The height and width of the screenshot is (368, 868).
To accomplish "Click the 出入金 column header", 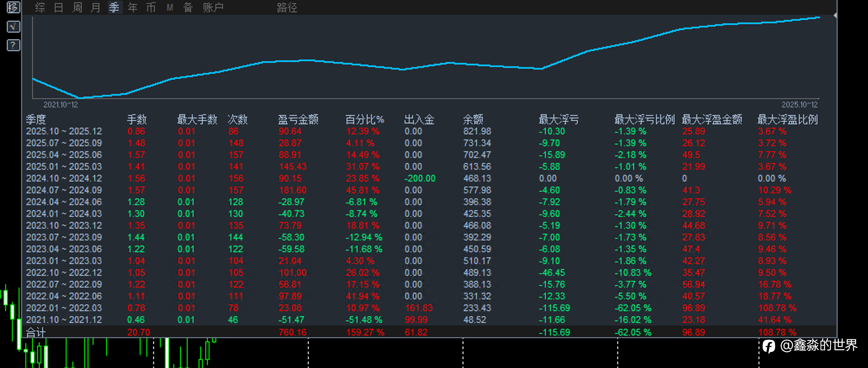I will tap(419, 120).
